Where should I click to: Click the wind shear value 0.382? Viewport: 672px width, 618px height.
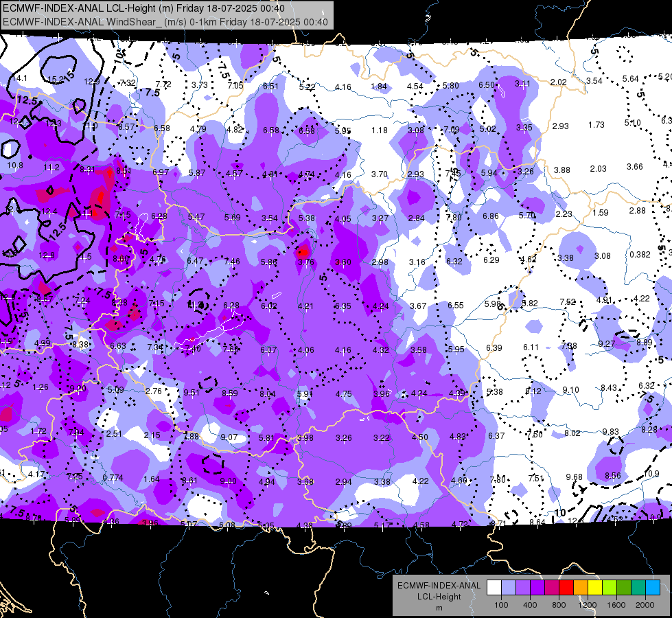(640, 254)
